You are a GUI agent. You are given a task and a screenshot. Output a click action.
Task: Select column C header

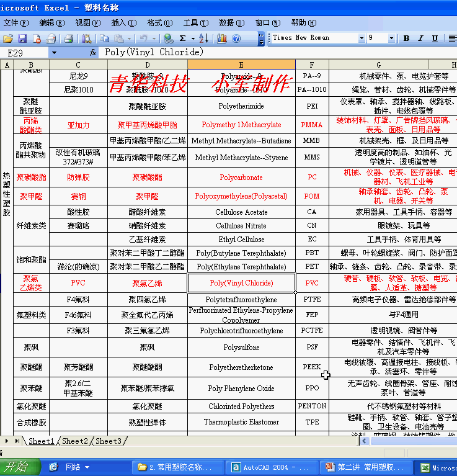click(78, 65)
